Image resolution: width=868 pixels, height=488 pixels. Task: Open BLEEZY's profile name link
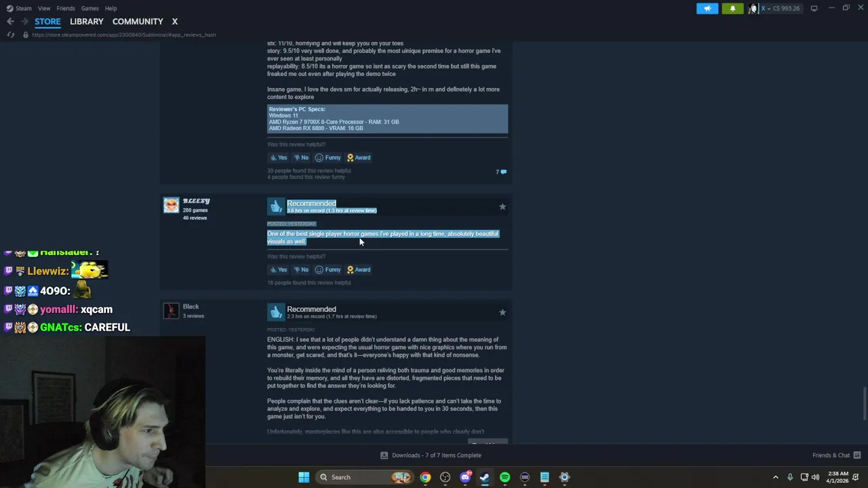(196, 201)
